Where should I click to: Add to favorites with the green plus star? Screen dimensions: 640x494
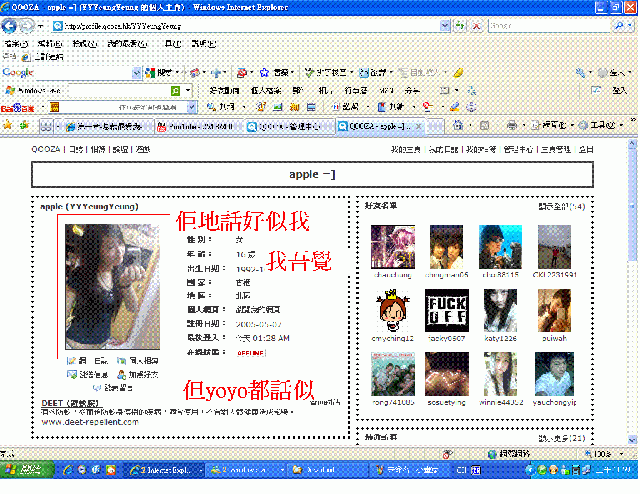pyautogui.click(x=24, y=125)
